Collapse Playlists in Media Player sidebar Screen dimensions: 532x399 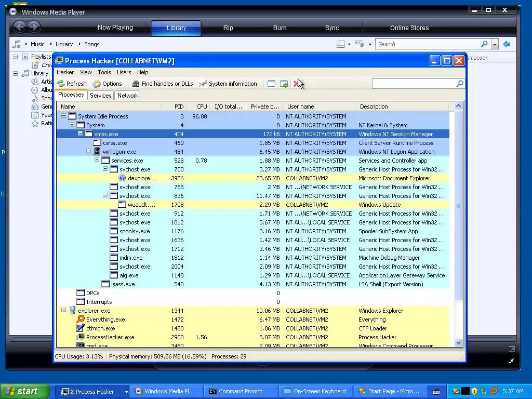tap(15, 57)
